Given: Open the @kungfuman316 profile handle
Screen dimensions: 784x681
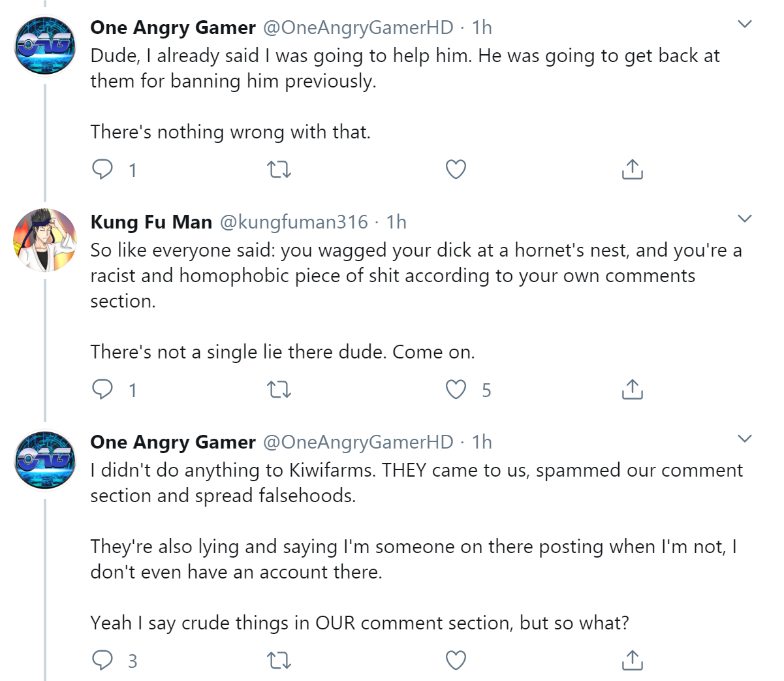Looking at the screenshot, I should (x=294, y=222).
